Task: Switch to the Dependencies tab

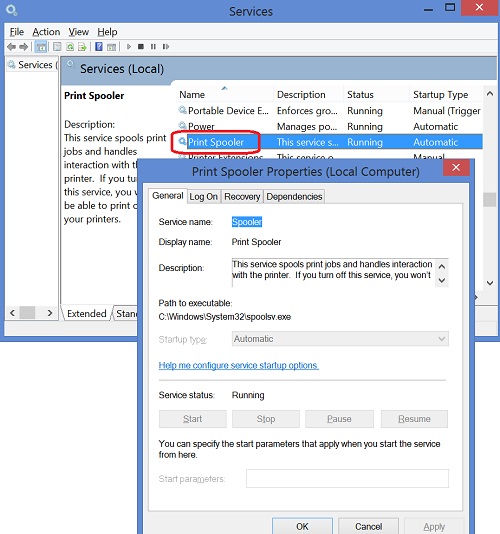Action: pyautogui.click(x=294, y=197)
